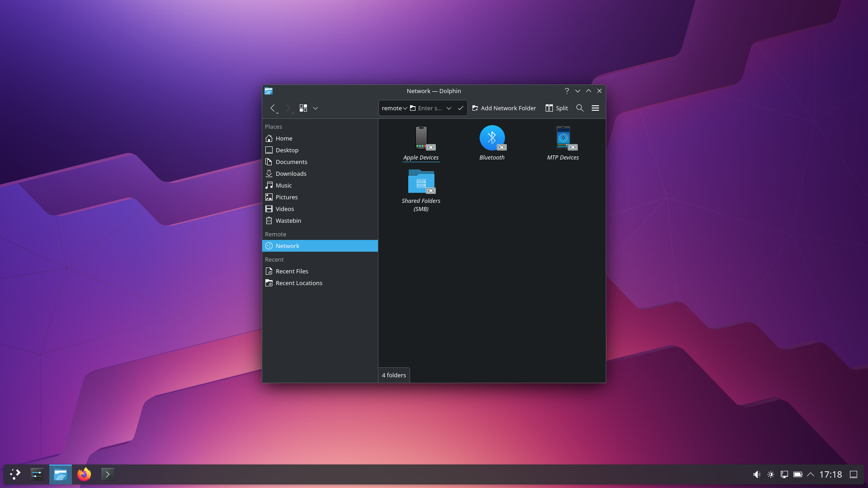
Task: Click the window help question mark
Action: point(567,91)
